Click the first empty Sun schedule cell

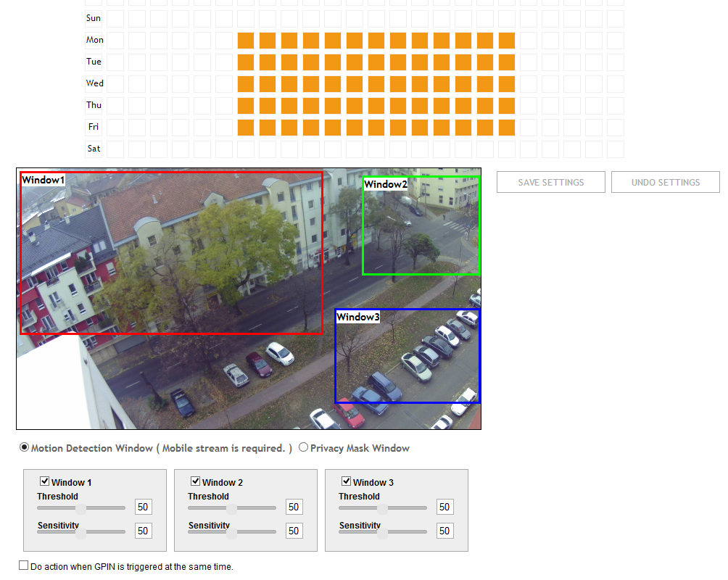tap(115, 18)
